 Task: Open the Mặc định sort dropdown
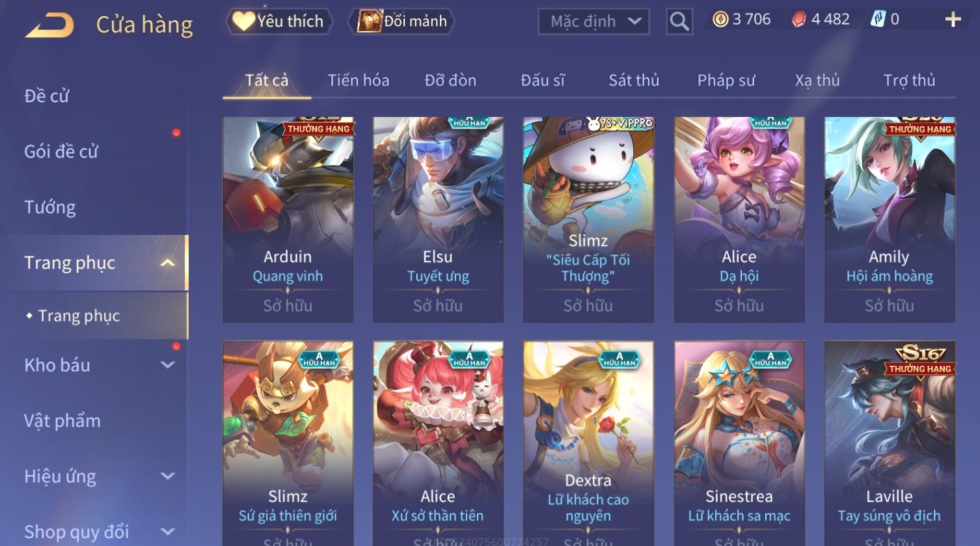(593, 21)
